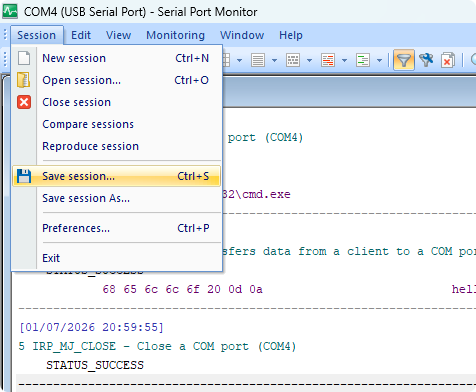Click the cmd.exe process path text
Image resolution: width=476 pixels, height=392 pixels.
pyautogui.click(x=256, y=194)
